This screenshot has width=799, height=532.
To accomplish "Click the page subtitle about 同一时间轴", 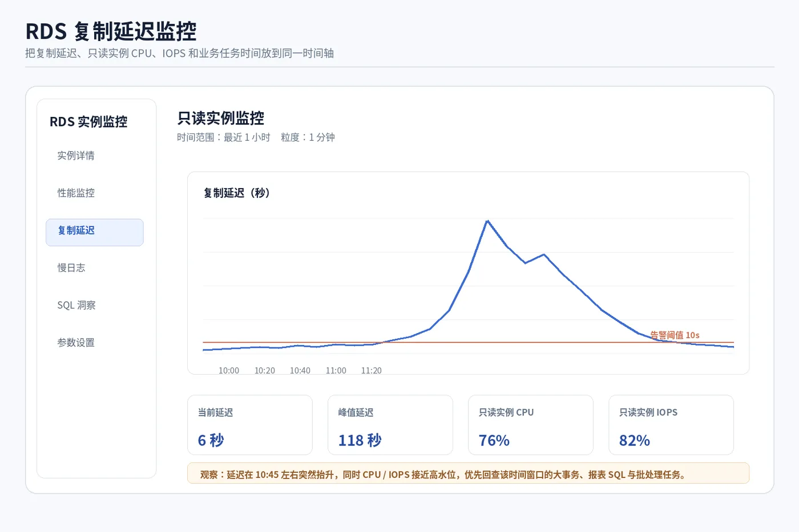I will (x=180, y=54).
